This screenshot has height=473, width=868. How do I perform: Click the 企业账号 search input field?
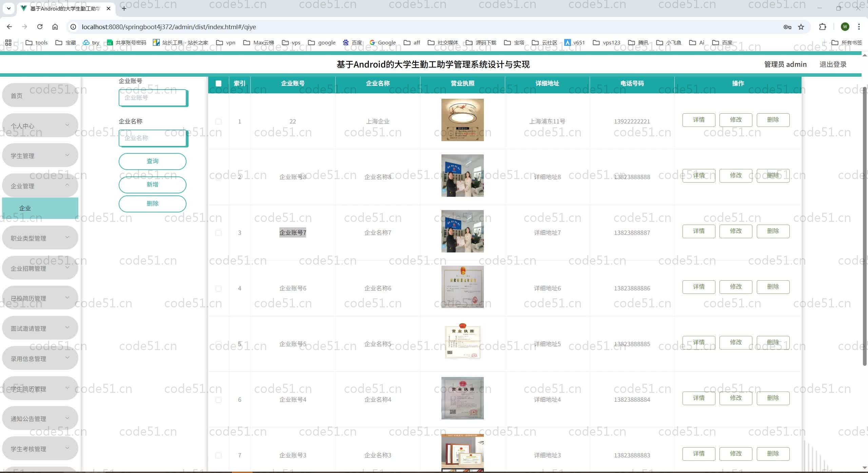tap(152, 98)
